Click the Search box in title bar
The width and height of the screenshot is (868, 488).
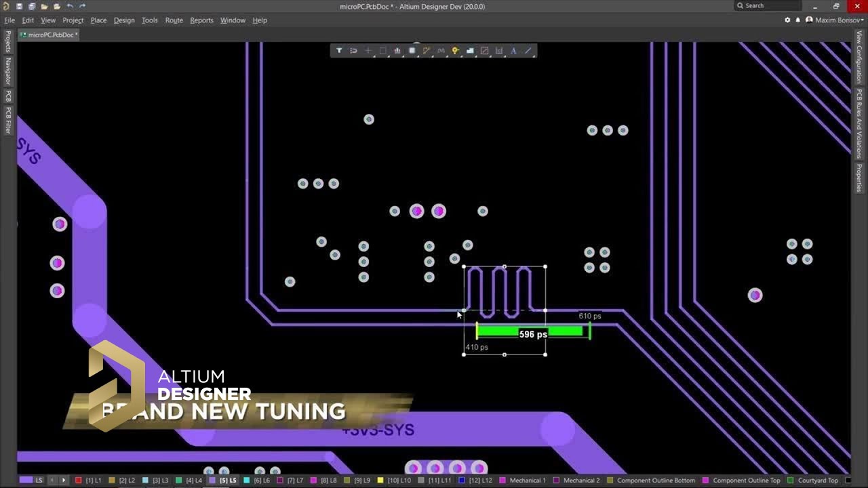(767, 5)
